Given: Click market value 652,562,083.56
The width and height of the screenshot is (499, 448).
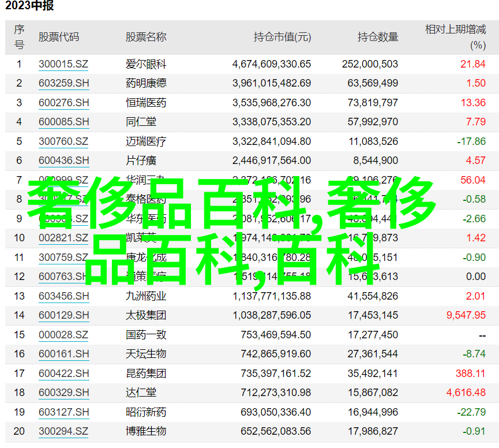Looking at the screenshot, I should (276, 431).
